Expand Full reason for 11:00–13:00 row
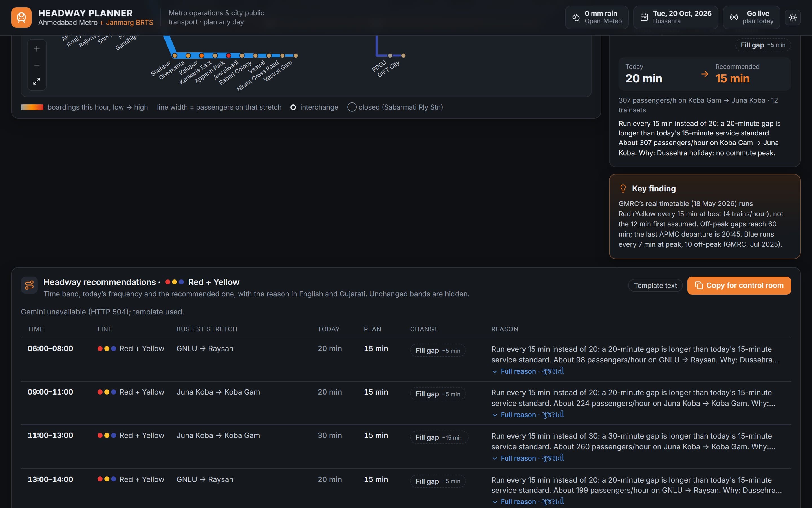The width and height of the screenshot is (812, 508). click(528, 458)
